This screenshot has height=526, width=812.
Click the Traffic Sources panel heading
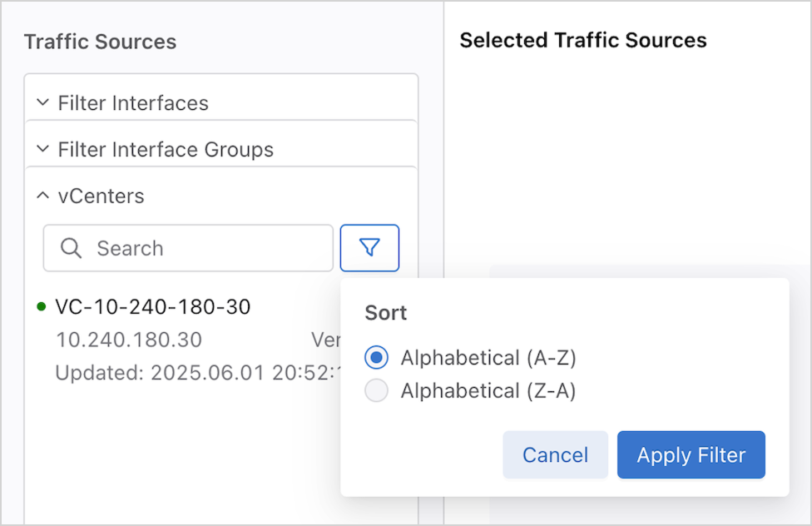pos(100,42)
